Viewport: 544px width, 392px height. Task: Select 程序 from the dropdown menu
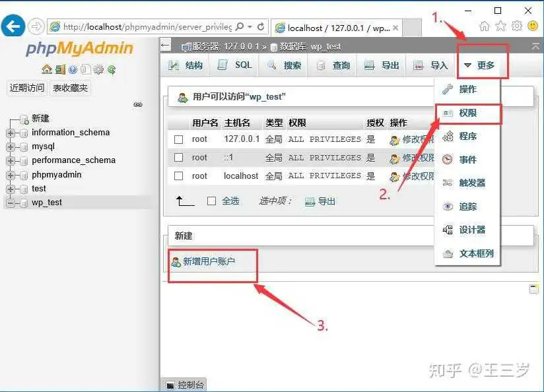pyautogui.click(x=467, y=137)
